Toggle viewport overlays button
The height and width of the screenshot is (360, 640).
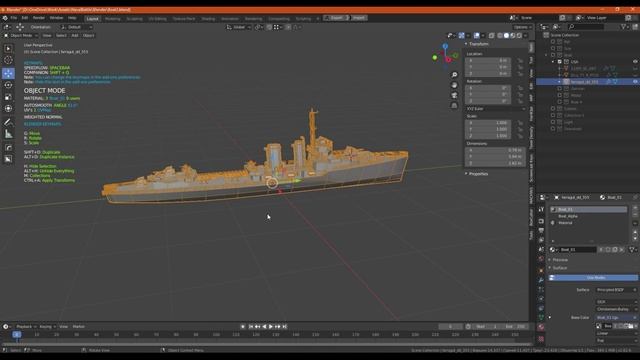(477, 36)
